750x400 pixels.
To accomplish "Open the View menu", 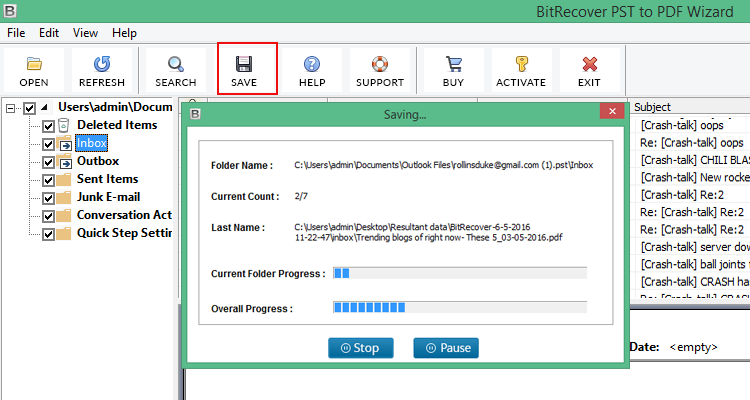I will point(85,33).
